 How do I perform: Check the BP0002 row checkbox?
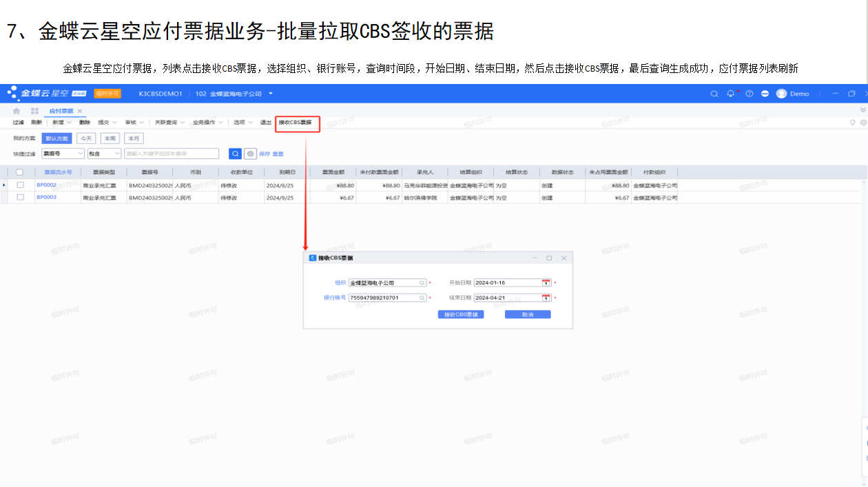[x=20, y=185]
